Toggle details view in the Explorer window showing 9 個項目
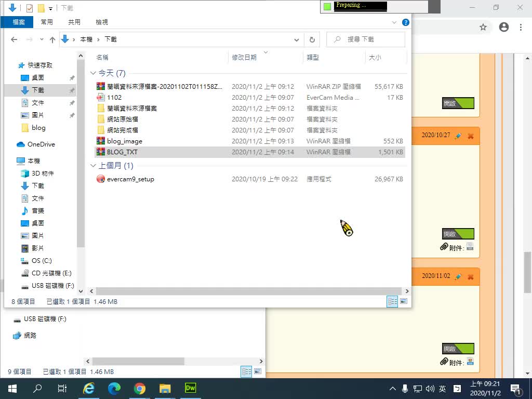Viewport: 532px width, 399px height. point(246,372)
